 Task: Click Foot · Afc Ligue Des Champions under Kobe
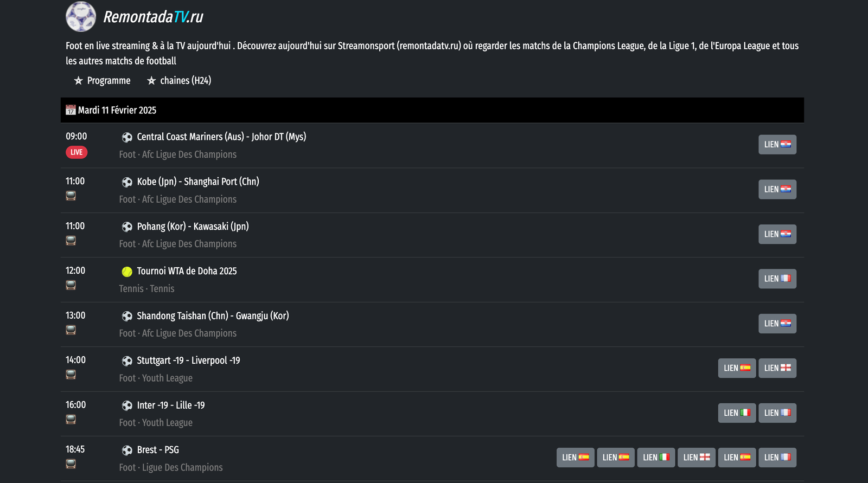[x=178, y=199]
